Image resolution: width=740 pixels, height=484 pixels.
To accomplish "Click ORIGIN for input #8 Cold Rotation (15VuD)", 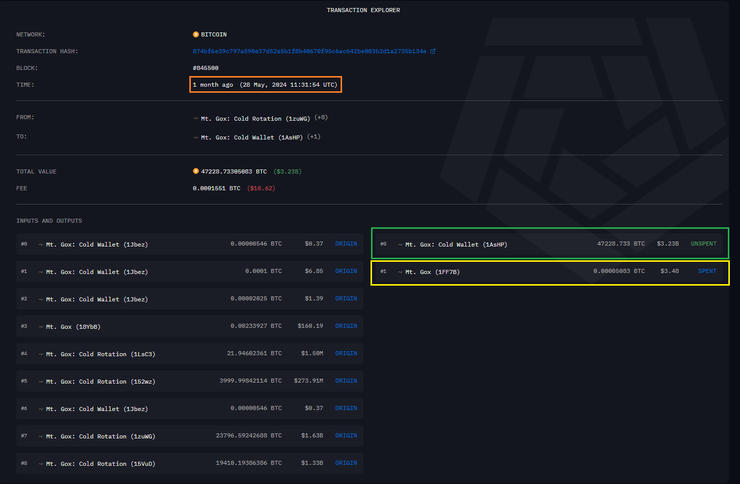I will pyautogui.click(x=346, y=464).
